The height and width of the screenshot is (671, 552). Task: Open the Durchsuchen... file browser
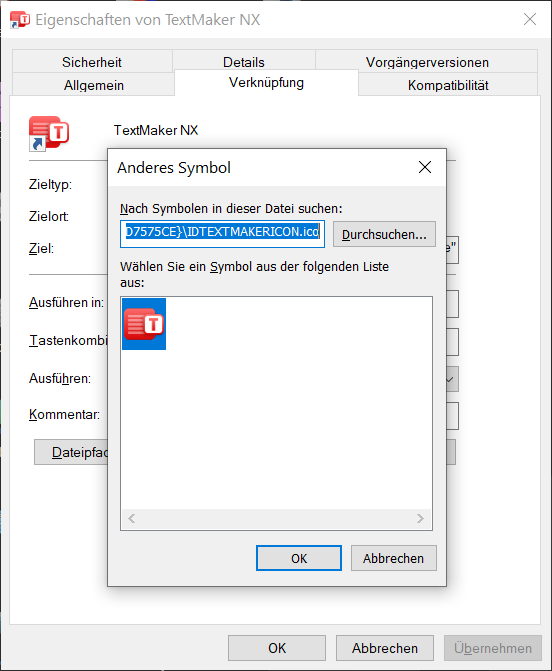pyautogui.click(x=384, y=234)
